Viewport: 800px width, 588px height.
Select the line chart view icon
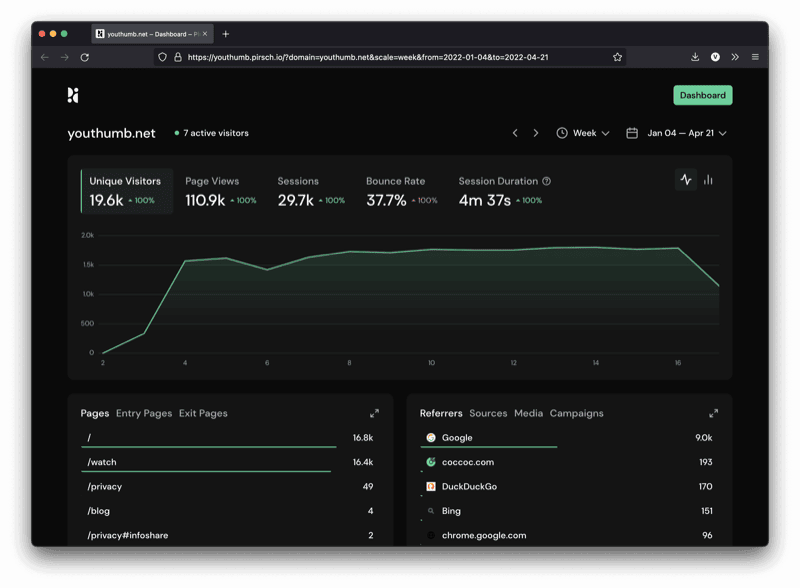(x=686, y=179)
